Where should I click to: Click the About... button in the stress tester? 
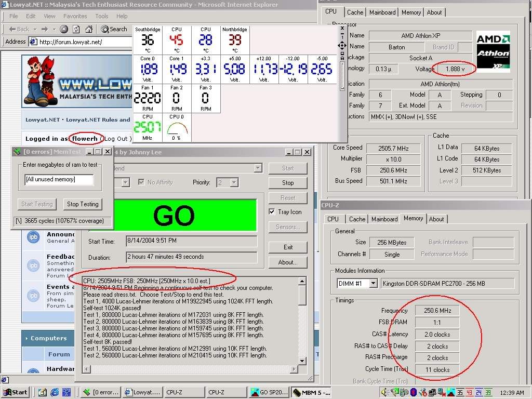click(288, 262)
